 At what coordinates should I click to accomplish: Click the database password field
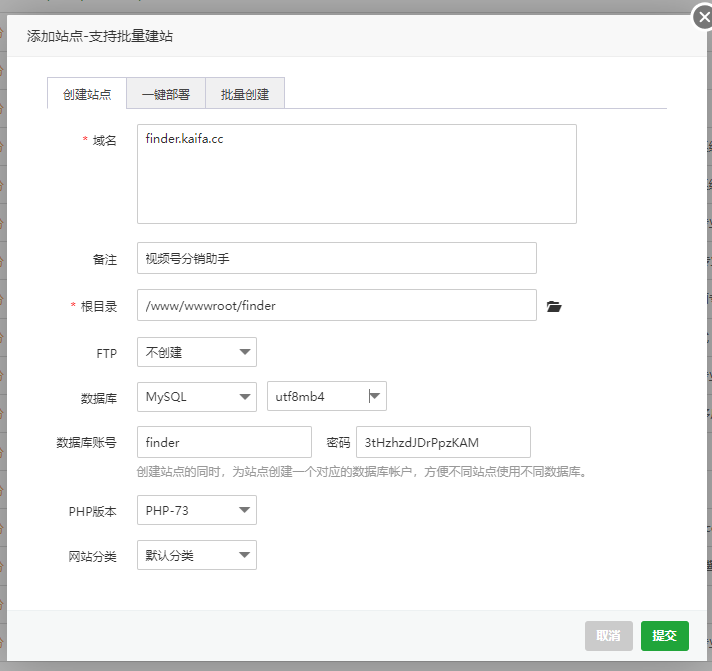(x=443, y=442)
